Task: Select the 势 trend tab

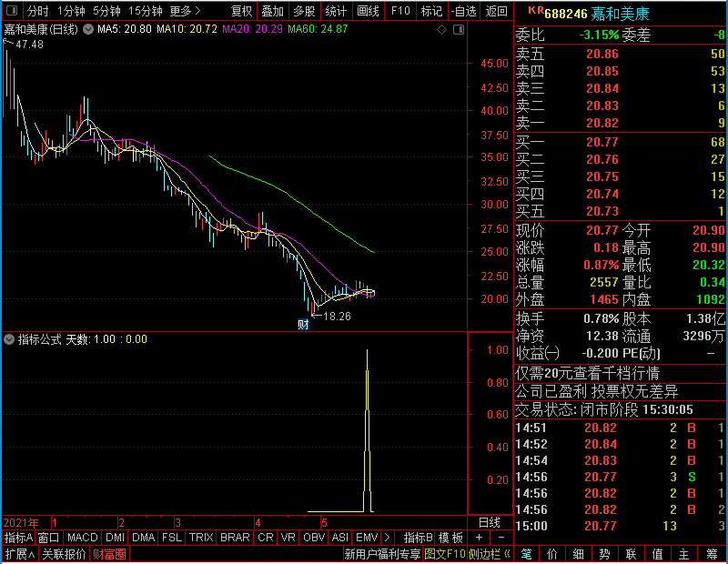Action: tap(604, 554)
